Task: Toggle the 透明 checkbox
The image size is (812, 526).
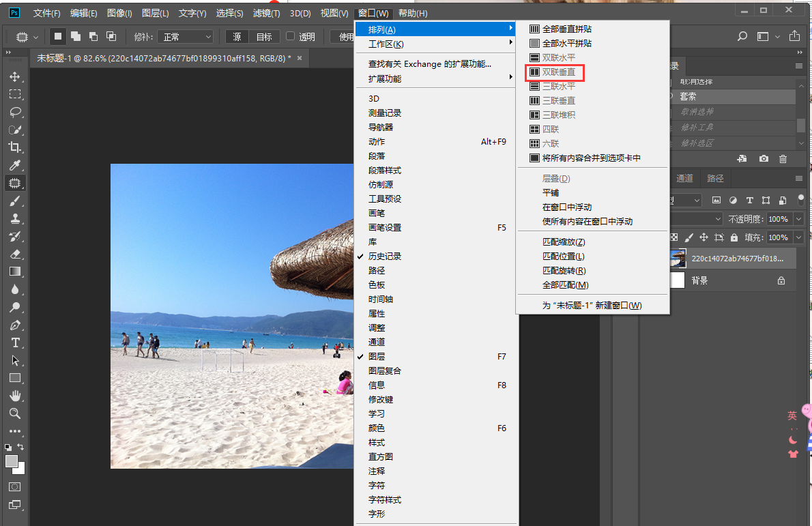Action: click(291, 36)
